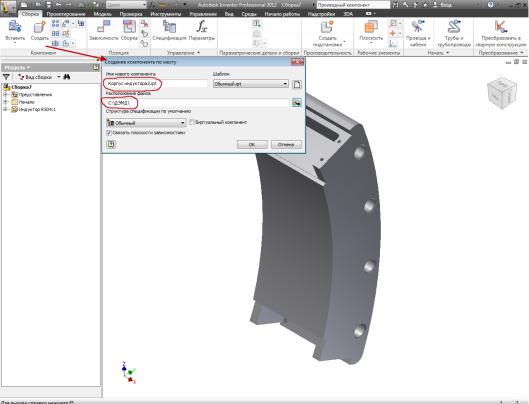Click Вид сборки label in browser toolbar

point(39,77)
